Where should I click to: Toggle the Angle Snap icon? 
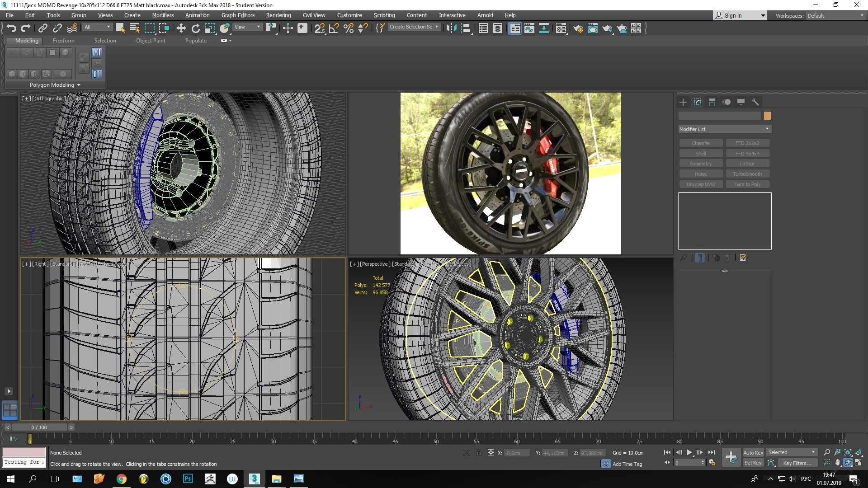[334, 28]
